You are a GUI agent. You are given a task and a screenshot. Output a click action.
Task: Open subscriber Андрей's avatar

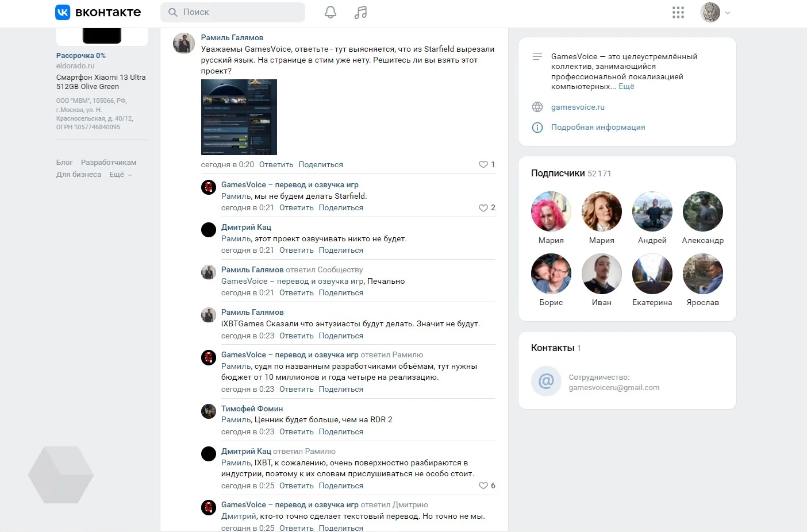point(652,211)
